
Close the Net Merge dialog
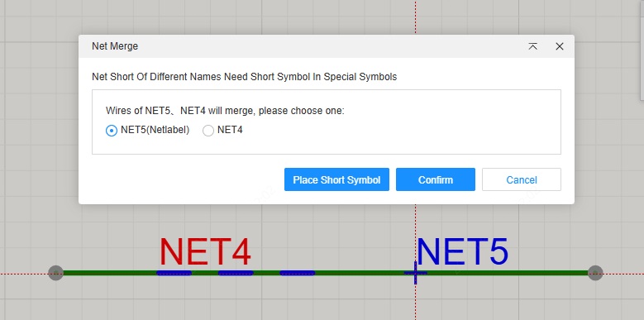(x=560, y=46)
